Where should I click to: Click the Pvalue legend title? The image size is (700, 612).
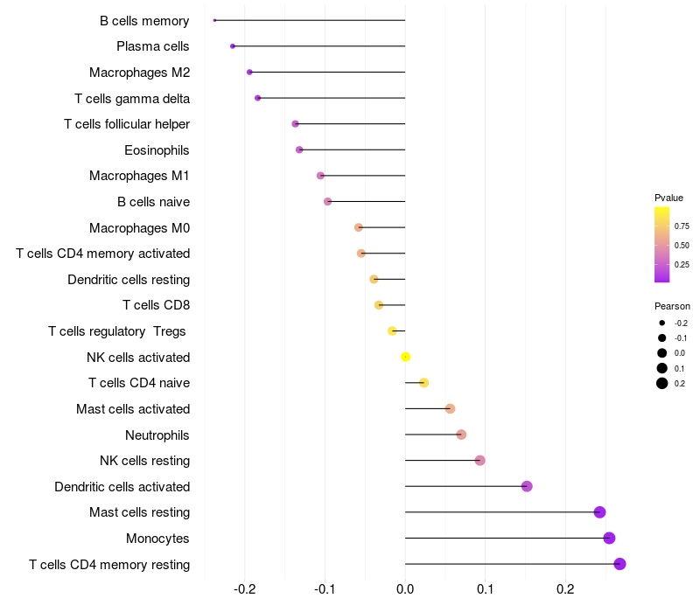tap(668, 198)
